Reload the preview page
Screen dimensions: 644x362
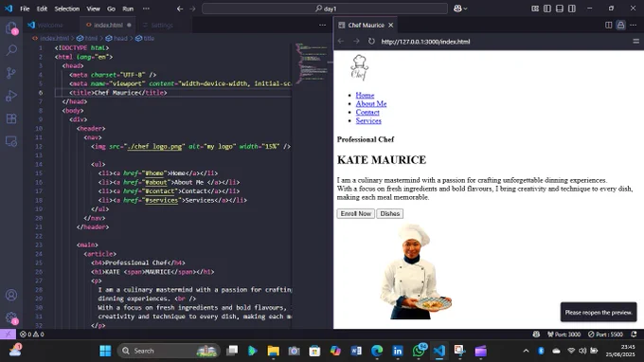(371, 41)
